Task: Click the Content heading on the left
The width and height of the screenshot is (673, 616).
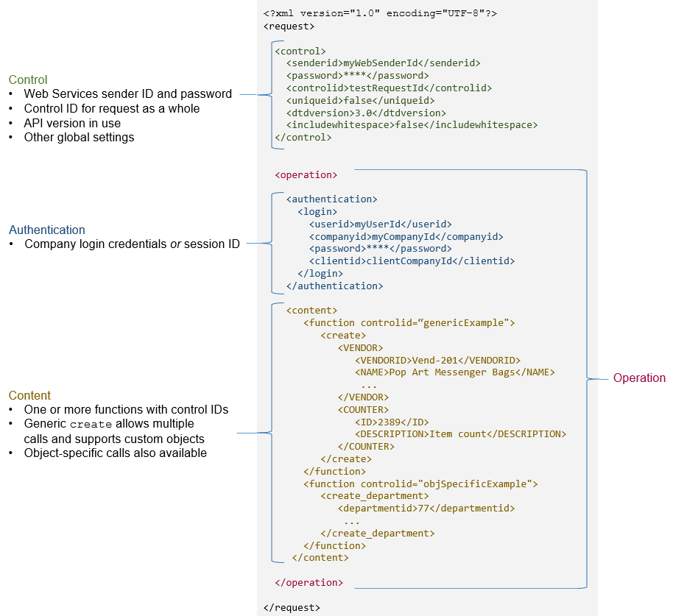Action: 29,395
